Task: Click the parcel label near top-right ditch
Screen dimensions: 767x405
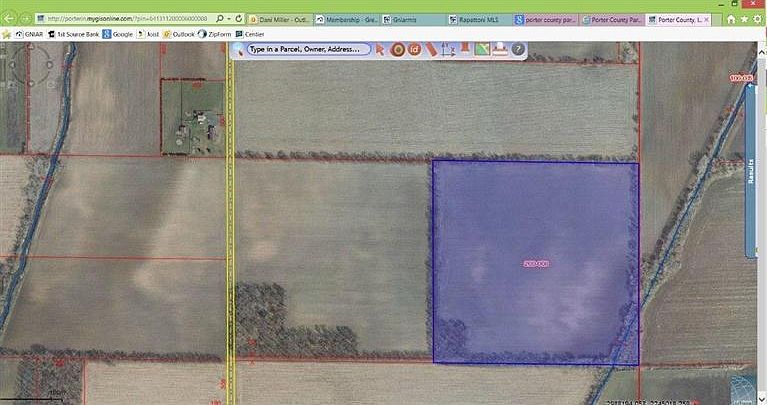Action: click(742, 78)
